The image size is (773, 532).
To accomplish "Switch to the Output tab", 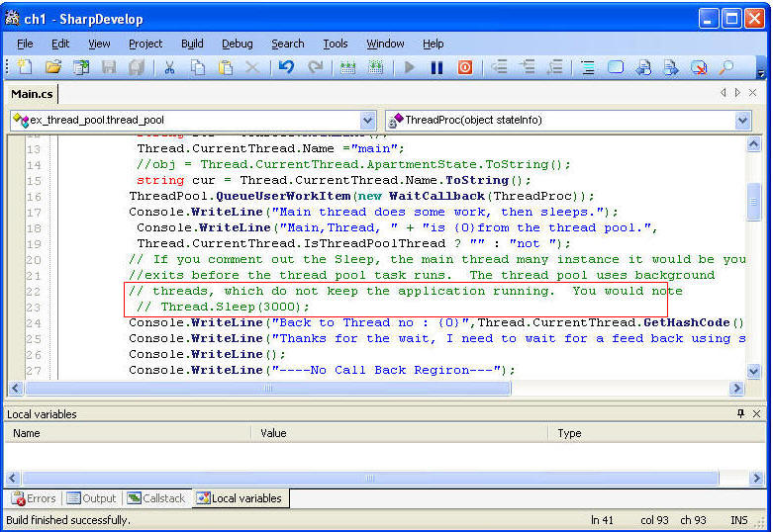I will [91, 498].
